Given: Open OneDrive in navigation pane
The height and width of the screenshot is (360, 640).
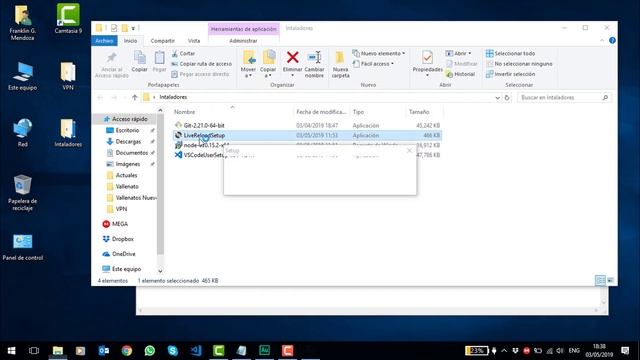Looking at the screenshot, I should coord(123,254).
